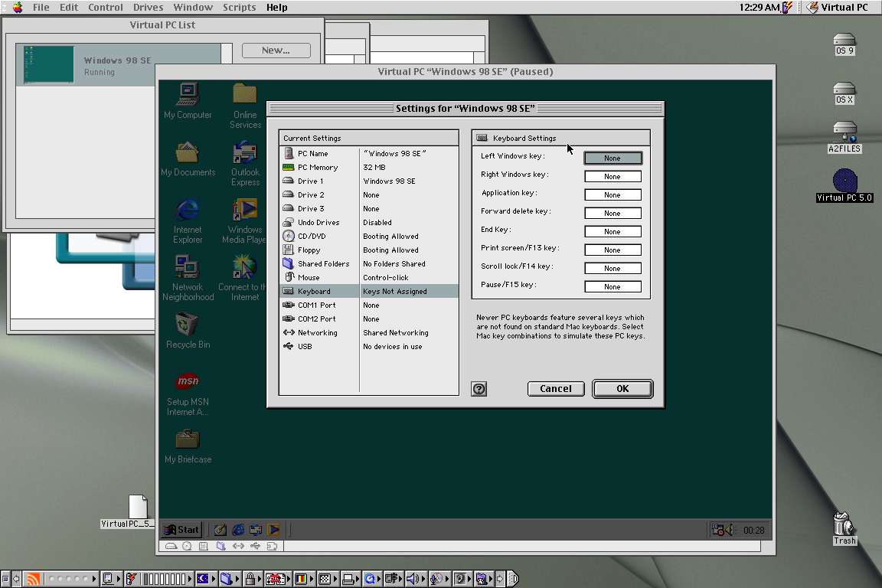The height and width of the screenshot is (588, 882).
Task: Open Virtual PC application menu
Action: (x=838, y=8)
